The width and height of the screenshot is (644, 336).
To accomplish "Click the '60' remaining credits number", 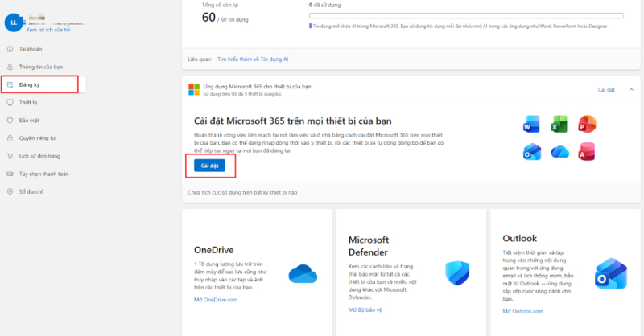I will [x=208, y=17].
